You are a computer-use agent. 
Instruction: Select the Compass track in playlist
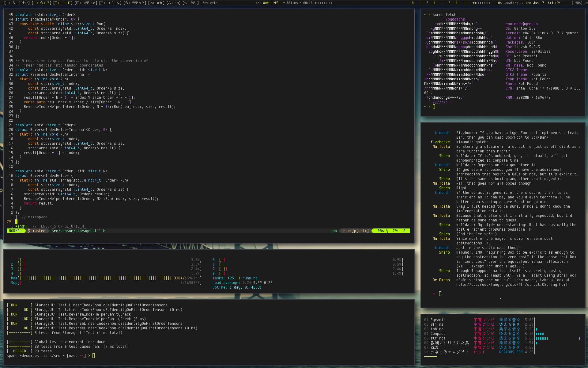click(438, 334)
